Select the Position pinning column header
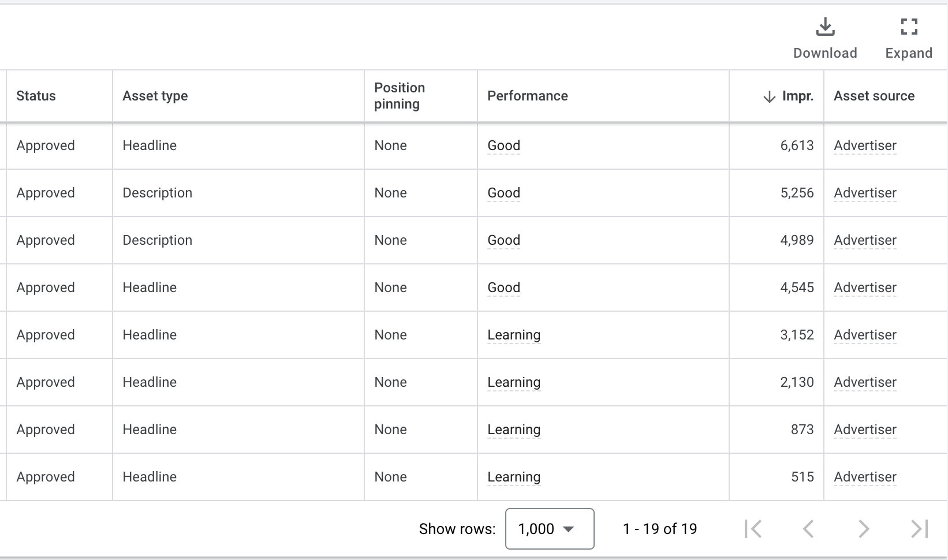This screenshot has height=560, width=948. [x=399, y=96]
